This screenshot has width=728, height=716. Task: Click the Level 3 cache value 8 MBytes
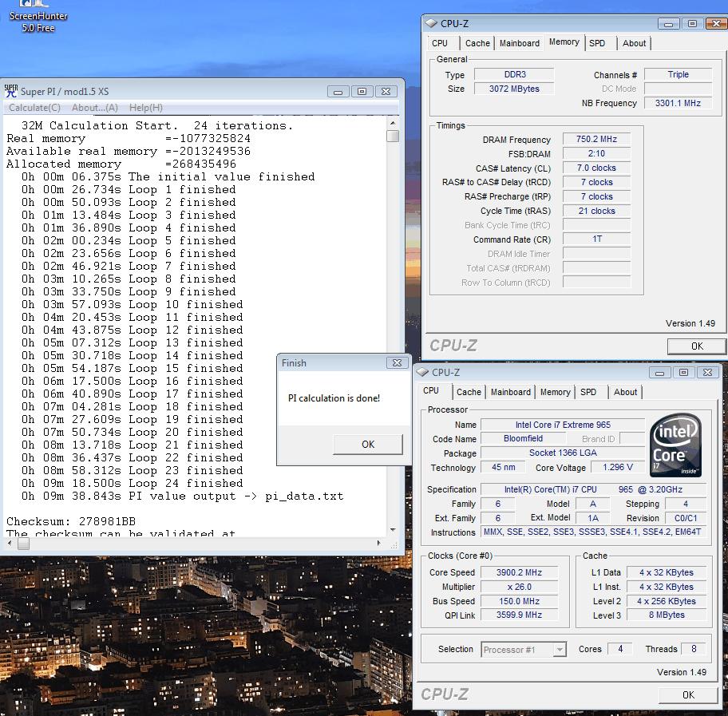click(667, 615)
